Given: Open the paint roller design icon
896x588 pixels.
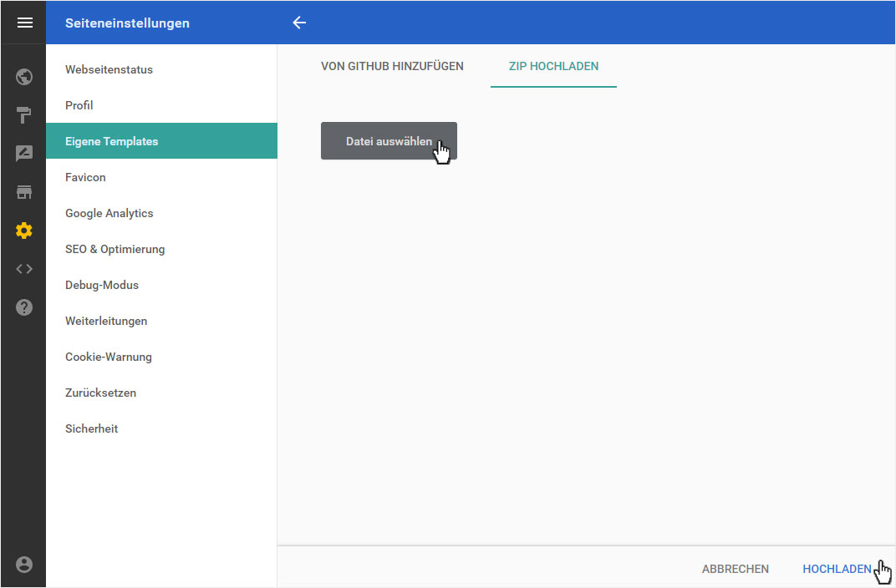Looking at the screenshot, I should click(24, 114).
